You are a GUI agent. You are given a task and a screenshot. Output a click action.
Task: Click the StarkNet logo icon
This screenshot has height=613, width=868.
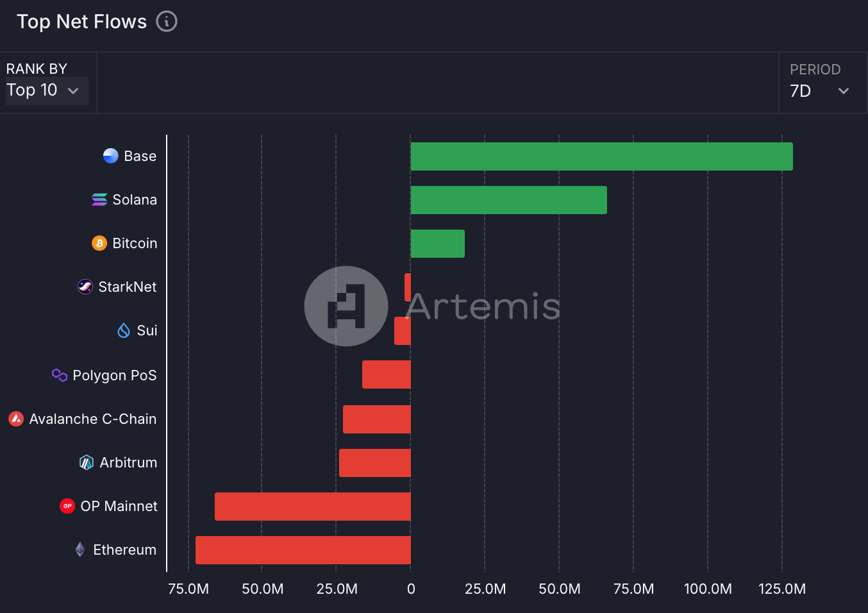pos(85,287)
